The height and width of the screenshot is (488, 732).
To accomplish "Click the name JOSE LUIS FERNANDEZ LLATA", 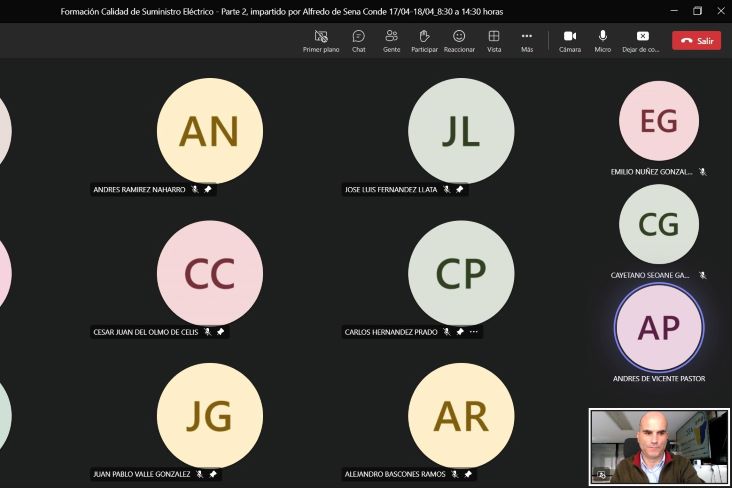I will click(x=391, y=189).
